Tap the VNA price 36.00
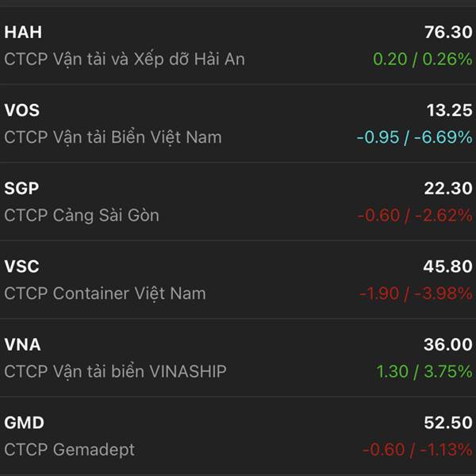 coord(448,344)
